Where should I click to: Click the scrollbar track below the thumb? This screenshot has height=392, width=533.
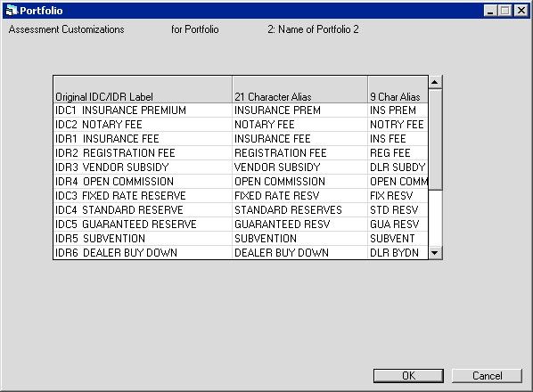click(x=435, y=218)
